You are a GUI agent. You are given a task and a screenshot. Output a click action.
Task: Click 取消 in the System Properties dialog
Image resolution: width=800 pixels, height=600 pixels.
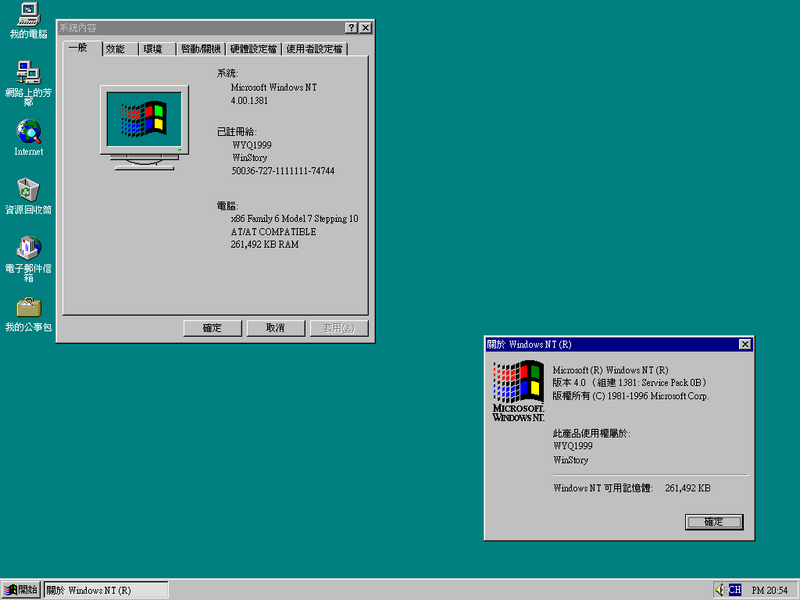tap(276, 328)
